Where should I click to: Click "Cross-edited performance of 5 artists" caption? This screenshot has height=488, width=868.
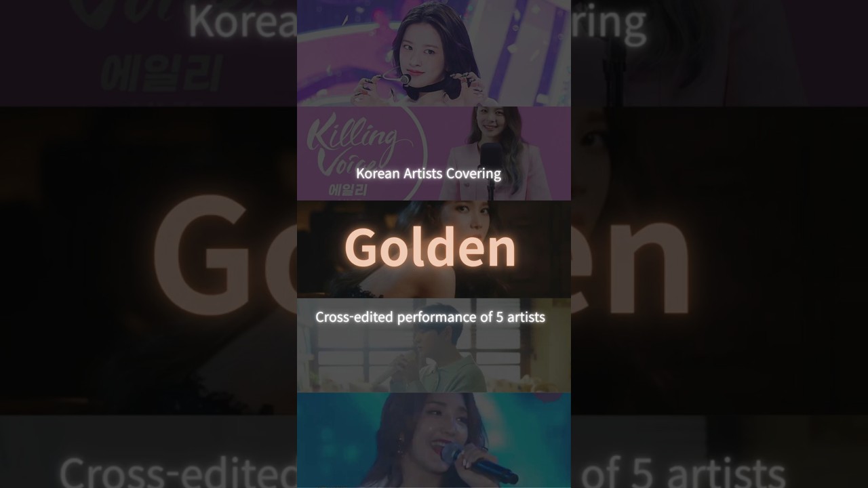click(430, 317)
